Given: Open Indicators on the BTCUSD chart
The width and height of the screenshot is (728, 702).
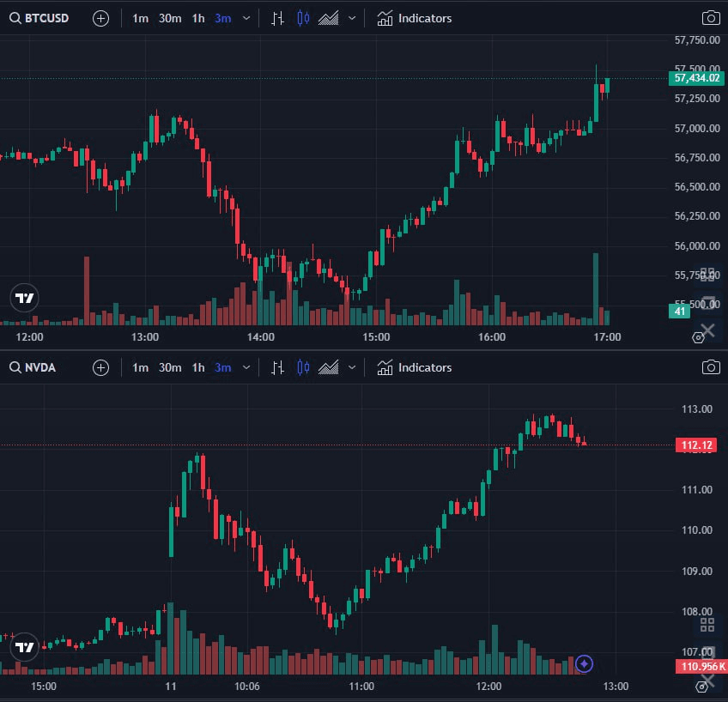Looking at the screenshot, I should [414, 19].
